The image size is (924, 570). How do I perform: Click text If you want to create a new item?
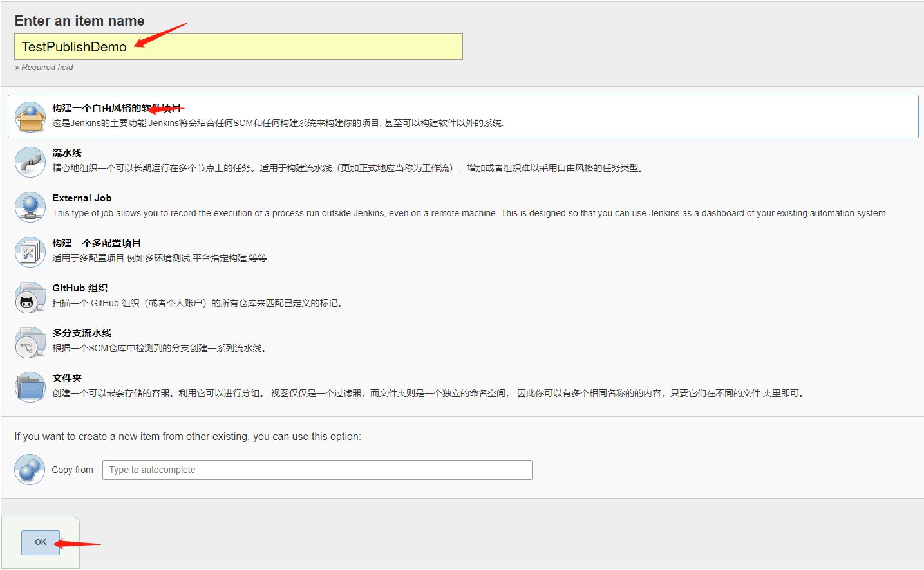(187, 436)
